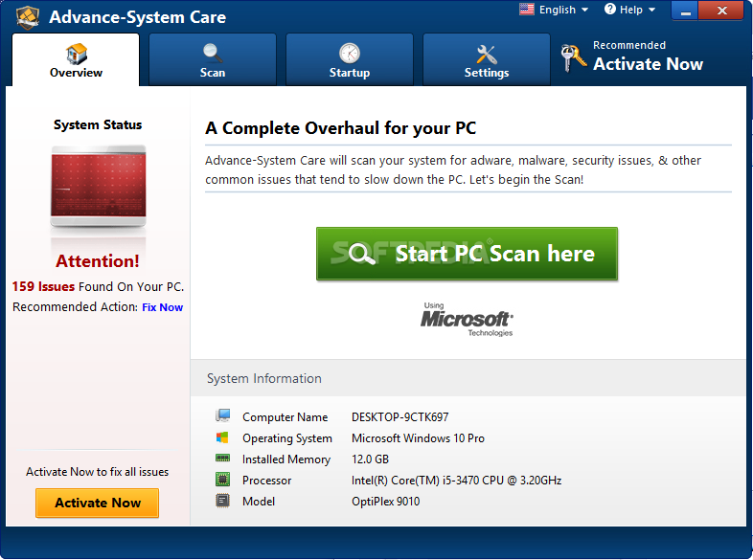This screenshot has width=753, height=560.
Task: Click the magnifier icon in Start PC Scan
Action: 361,254
